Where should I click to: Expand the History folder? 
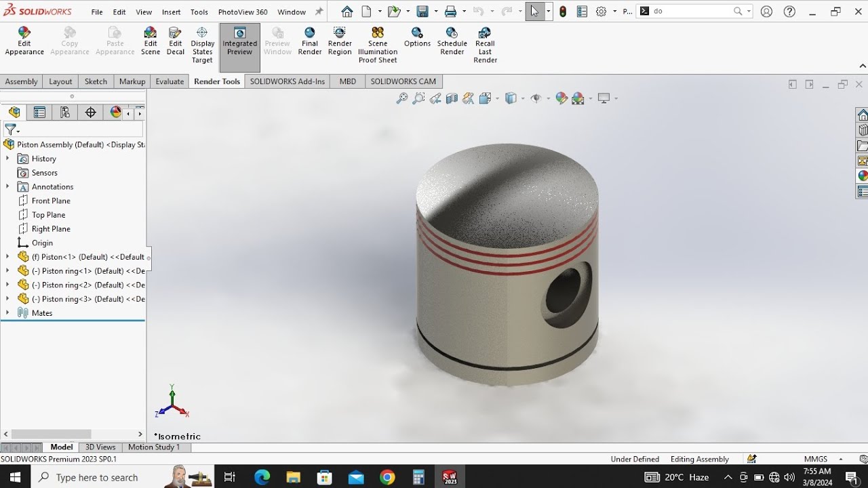7,159
